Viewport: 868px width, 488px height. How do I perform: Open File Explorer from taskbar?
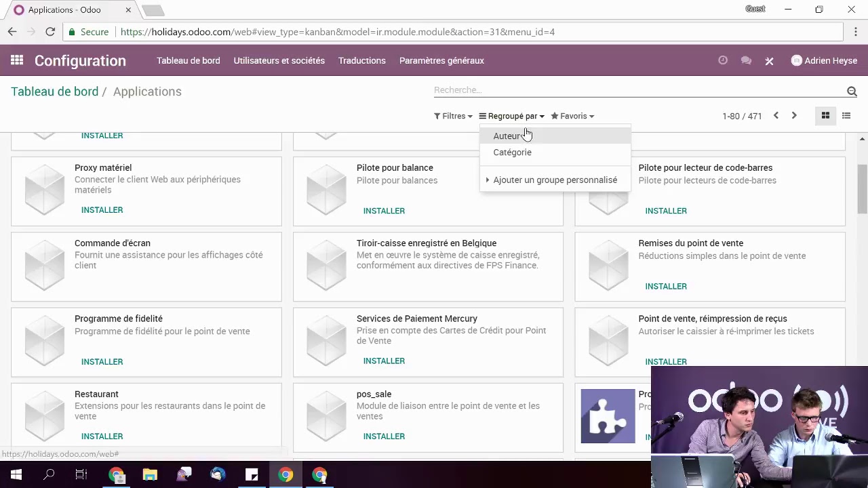tap(150, 474)
